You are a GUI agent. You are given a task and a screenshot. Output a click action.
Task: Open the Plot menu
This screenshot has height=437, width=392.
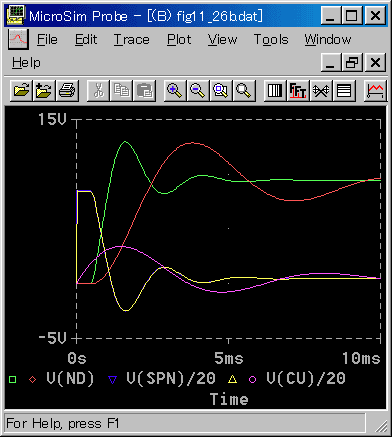179,40
